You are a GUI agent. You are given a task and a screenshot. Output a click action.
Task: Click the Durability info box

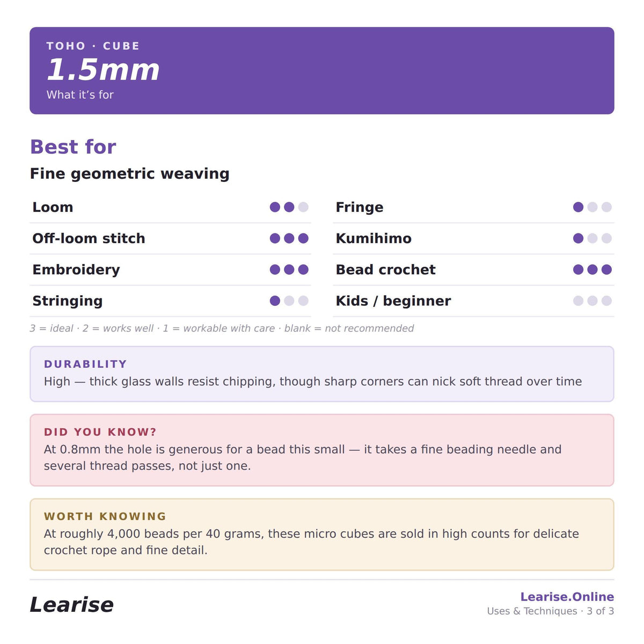(x=322, y=374)
